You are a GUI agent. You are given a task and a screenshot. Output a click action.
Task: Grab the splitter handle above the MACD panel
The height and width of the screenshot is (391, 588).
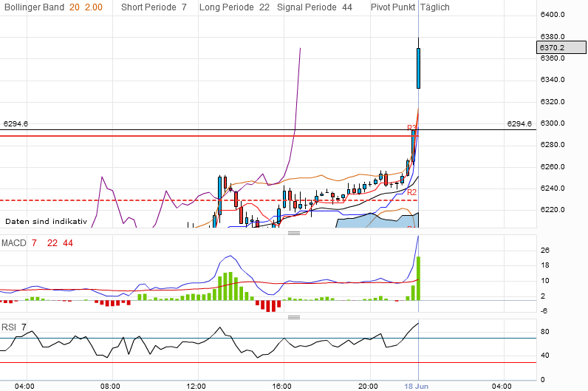coord(293,233)
